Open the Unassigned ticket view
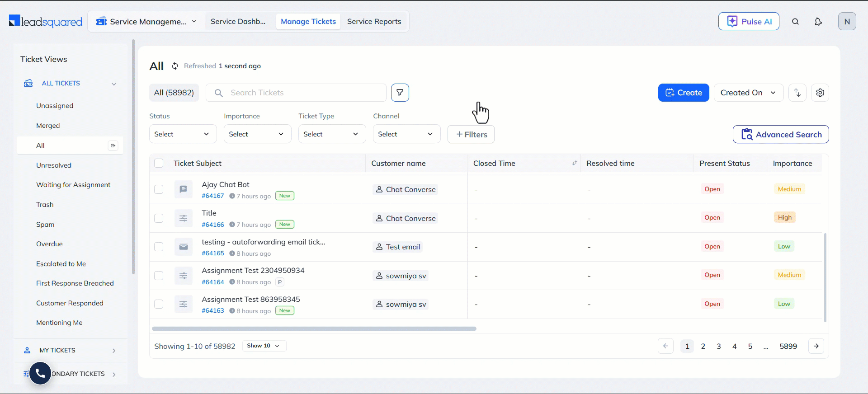Viewport: 868px width, 394px height. (x=55, y=106)
